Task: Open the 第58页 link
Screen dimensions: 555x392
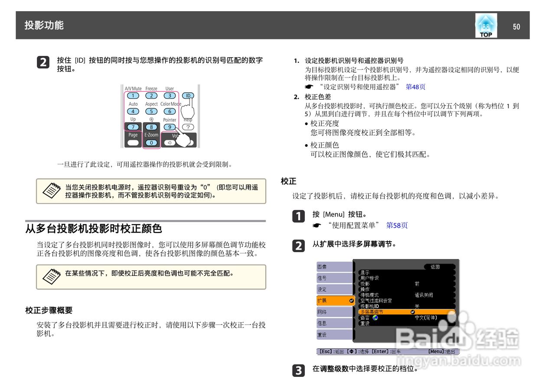Action: click(x=397, y=225)
